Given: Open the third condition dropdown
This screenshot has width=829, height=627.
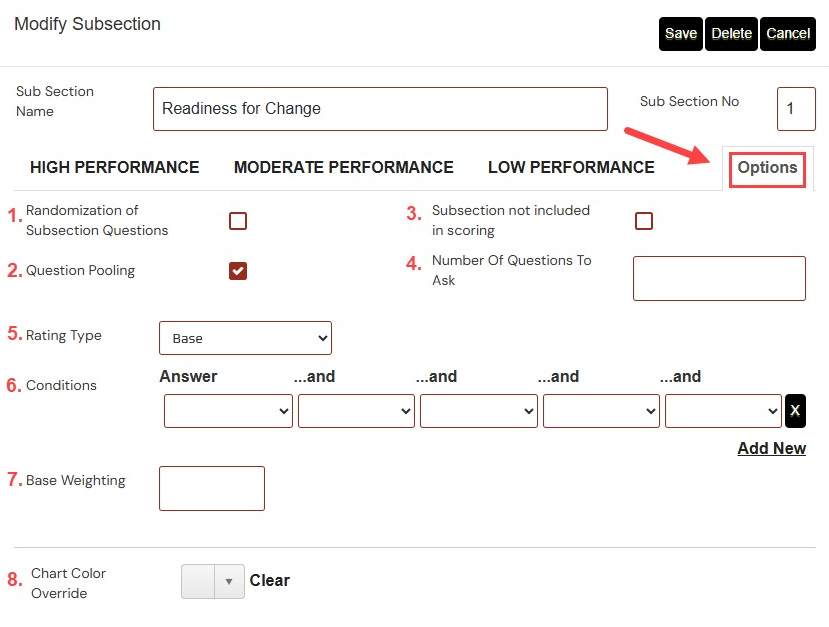Looking at the screenshot, I should click(x=478, y=411).
